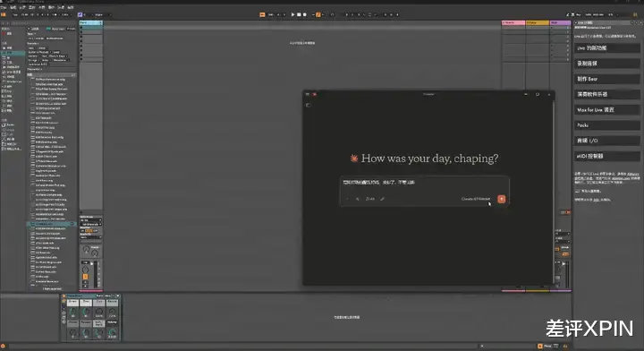
Task: Open the '录制音频' help lesson
Action: (606, 64)
